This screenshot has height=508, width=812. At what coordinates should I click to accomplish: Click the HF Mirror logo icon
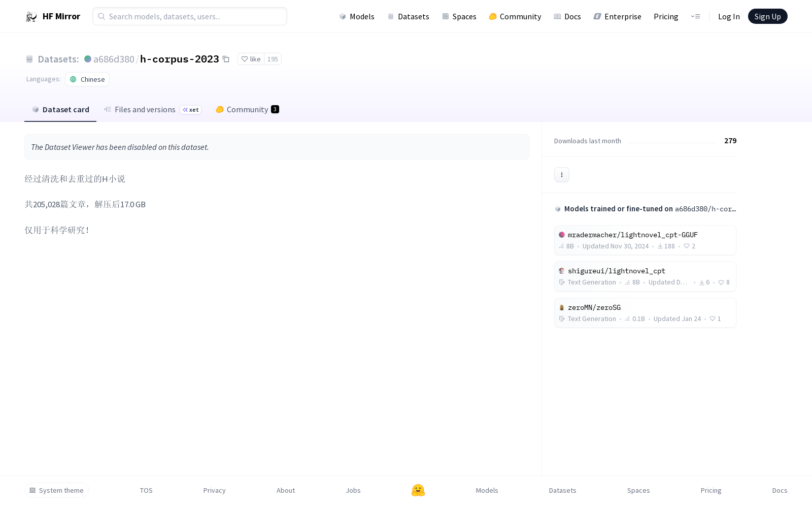(x=31, y=17)
